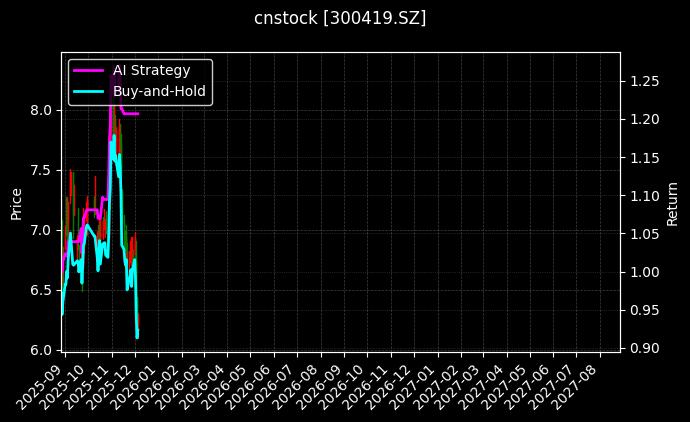Click the 1.20 return tick label
This screenshot has height=422, width=690.
645,119
